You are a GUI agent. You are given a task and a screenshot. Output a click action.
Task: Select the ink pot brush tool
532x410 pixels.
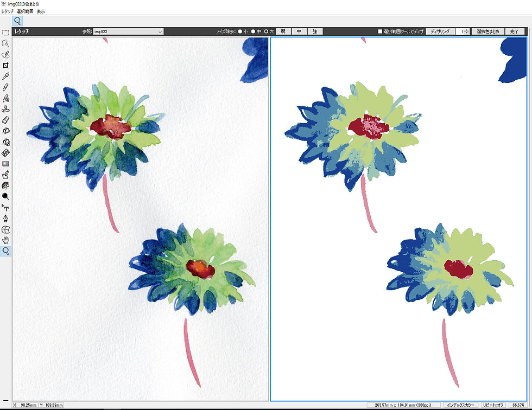[x=5, y=175]
